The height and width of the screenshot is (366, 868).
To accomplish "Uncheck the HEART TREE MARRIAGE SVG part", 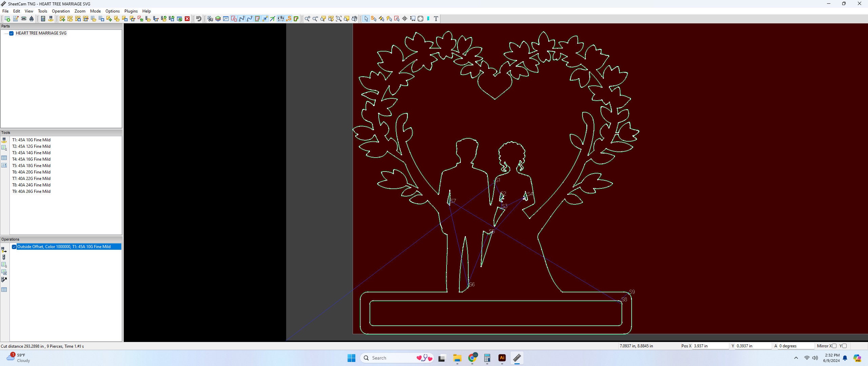I will pos(12,33).
